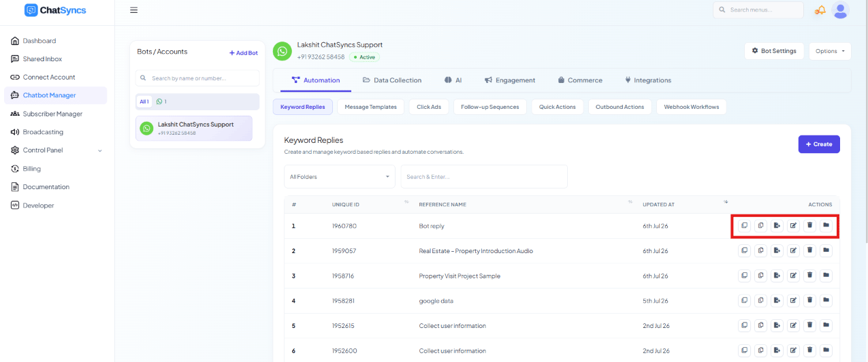Click overlapping-squares duplicate icon for Bot reply

[x=744, y=225]
